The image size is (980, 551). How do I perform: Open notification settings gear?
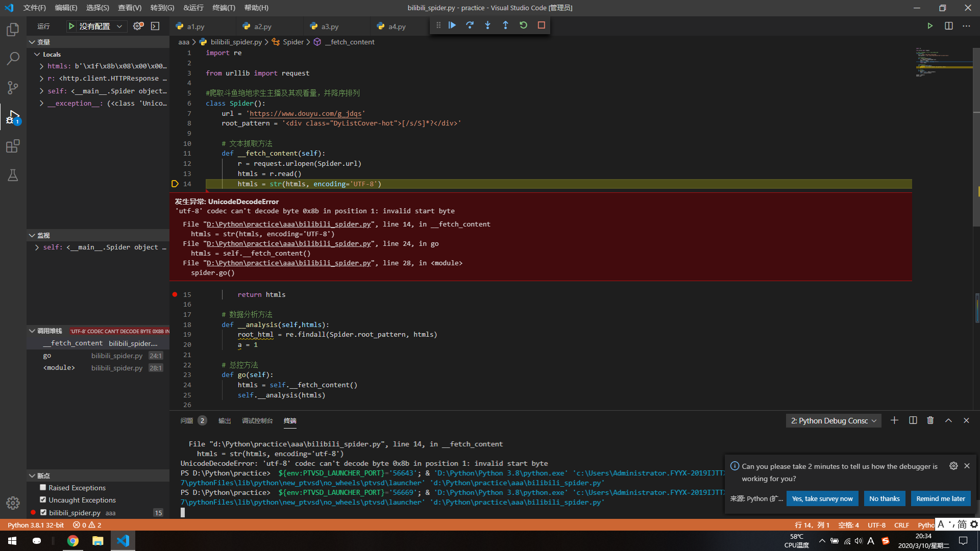click(953, 466)
